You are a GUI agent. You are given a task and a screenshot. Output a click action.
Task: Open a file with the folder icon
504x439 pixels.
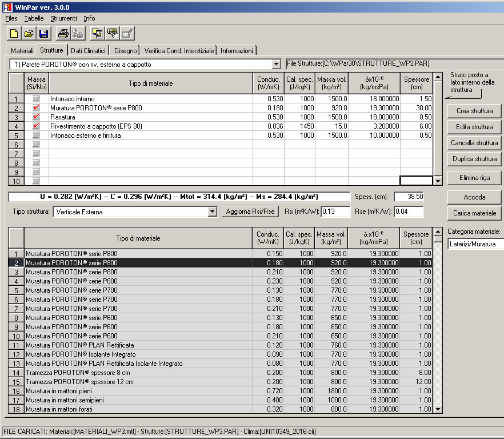(29, 34)
